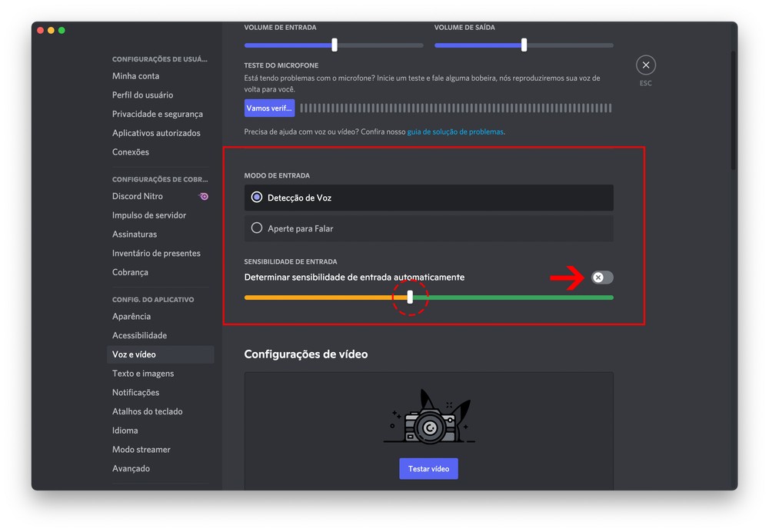Open Atalhos do teclado settings

(148, 411)
